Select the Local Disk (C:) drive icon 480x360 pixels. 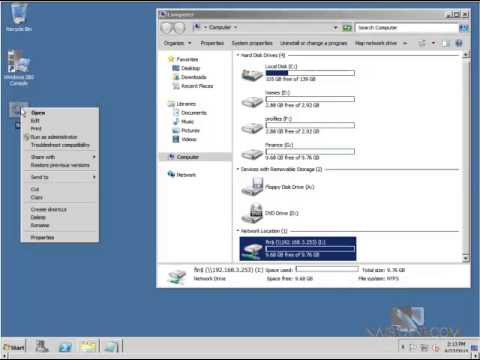coord(252,74)
